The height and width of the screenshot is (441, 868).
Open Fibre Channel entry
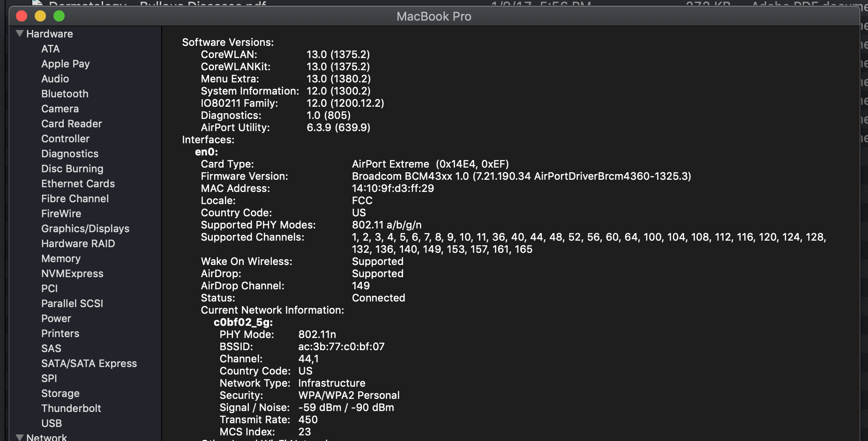(75, 198)
